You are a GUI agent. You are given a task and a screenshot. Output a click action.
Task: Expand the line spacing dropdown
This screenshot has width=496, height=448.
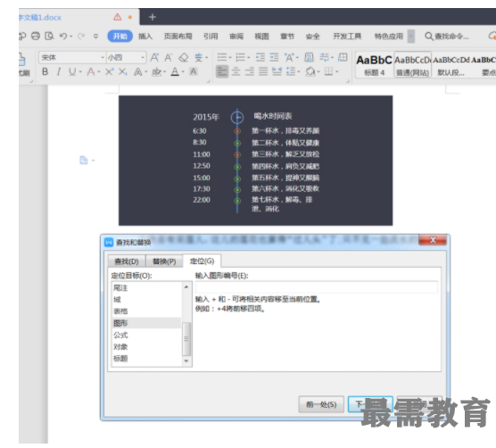[299, 72]
